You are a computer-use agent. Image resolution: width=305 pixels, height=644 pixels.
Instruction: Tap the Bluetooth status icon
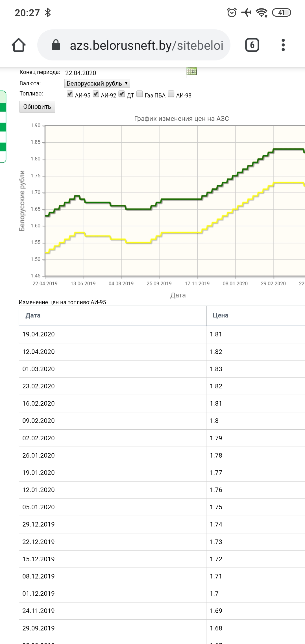pyautogui.click(x=48, y=13)
